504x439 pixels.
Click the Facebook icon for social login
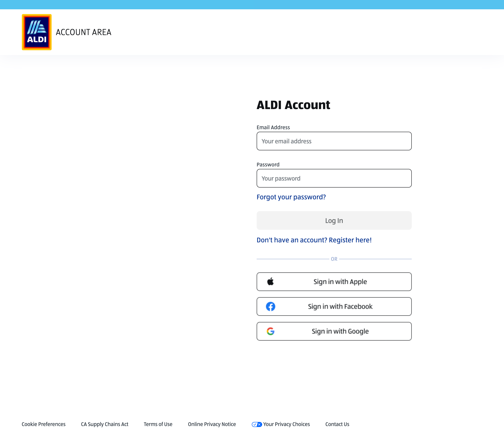(x=271, y=306)
